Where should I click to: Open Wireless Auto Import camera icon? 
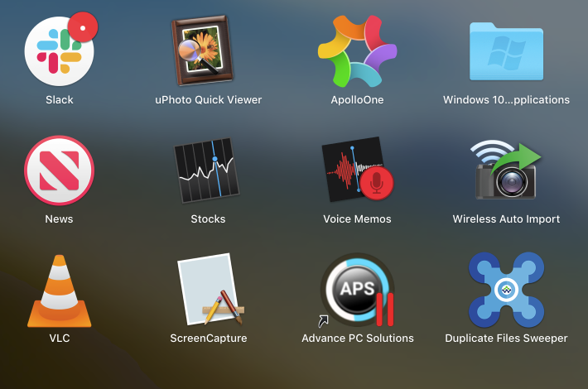[x=506, y=170]
